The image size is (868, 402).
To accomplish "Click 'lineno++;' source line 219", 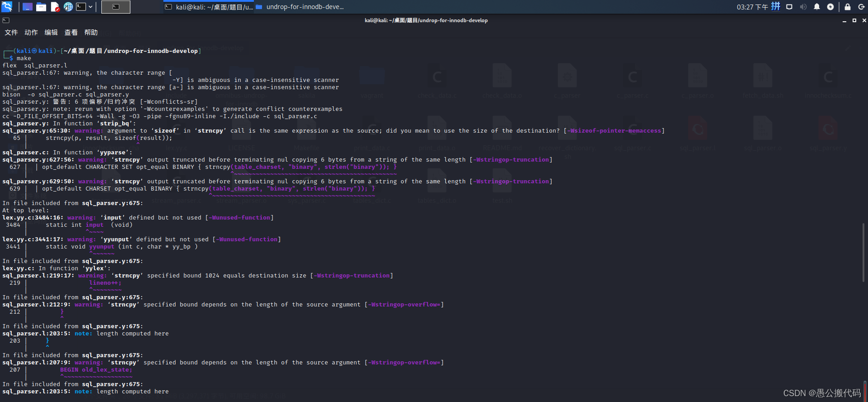I will click(x=105, y=283).
